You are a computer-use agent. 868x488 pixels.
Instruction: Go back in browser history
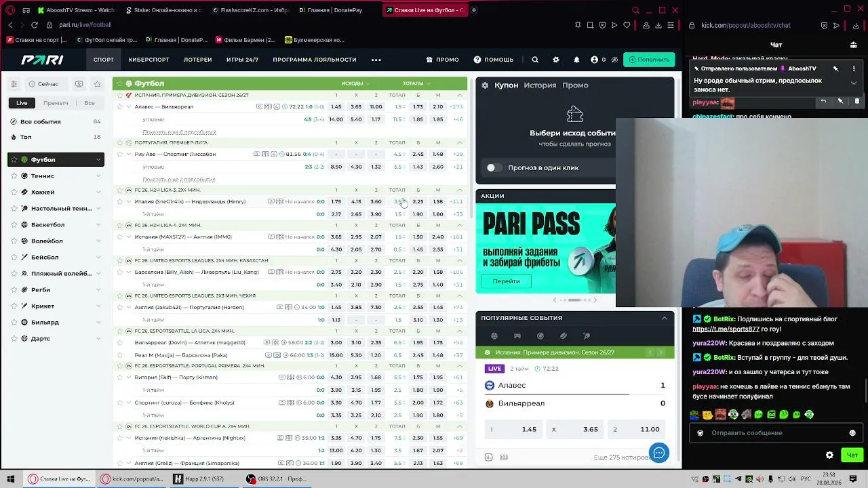tap(10, 25)
